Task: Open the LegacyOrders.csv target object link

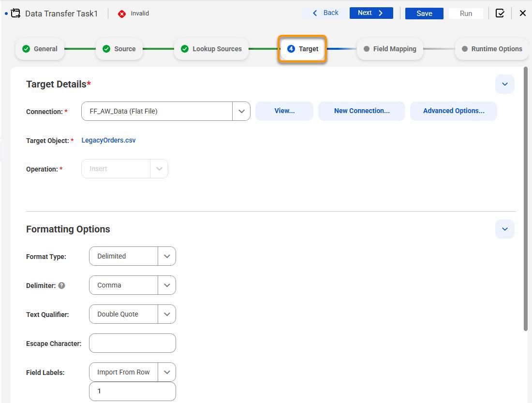Action: tap(108, 140)
